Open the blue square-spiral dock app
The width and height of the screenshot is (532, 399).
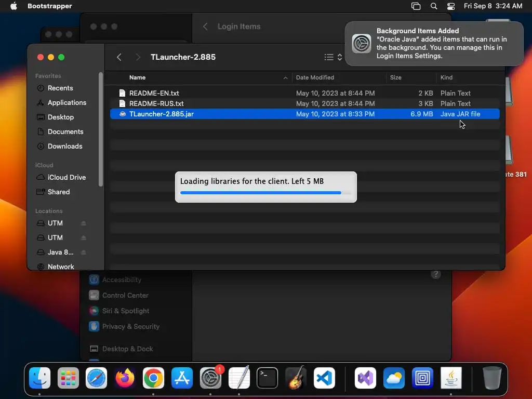click(422, 378)
